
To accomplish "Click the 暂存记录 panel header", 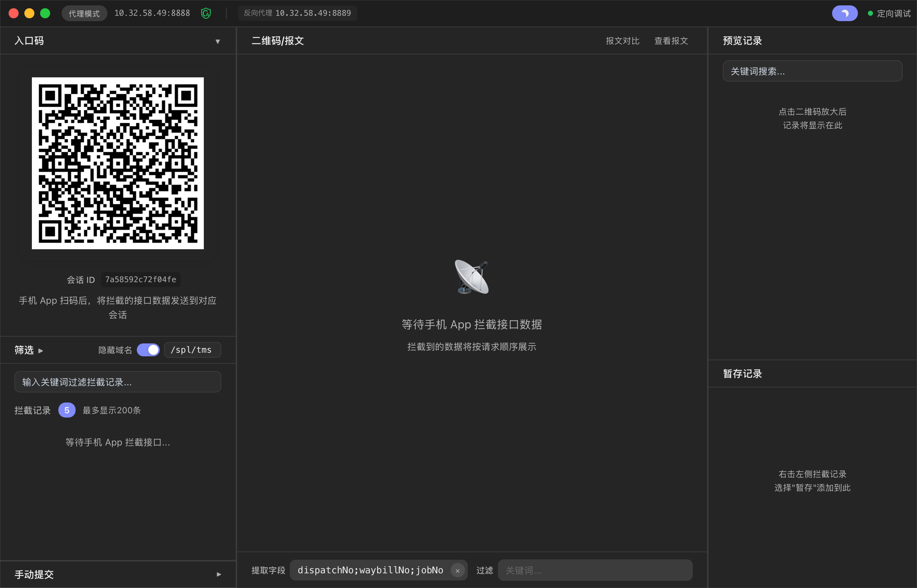I will pos(742,374).
